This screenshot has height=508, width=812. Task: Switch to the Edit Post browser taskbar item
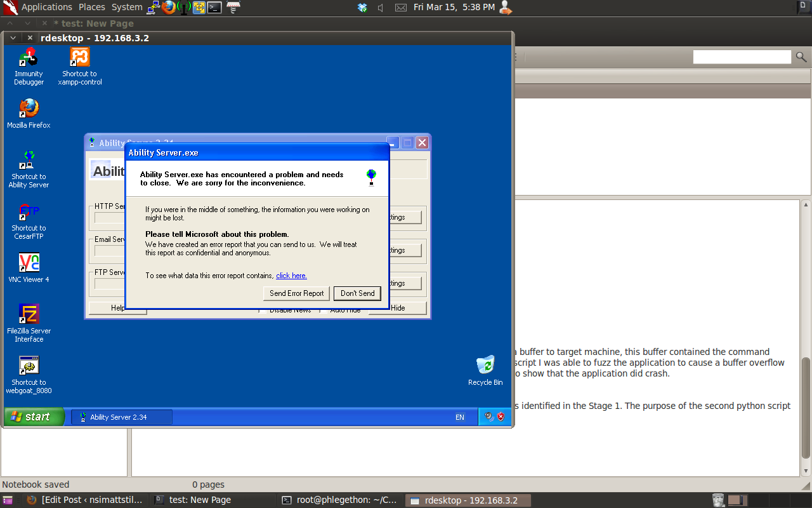[84, 500]
